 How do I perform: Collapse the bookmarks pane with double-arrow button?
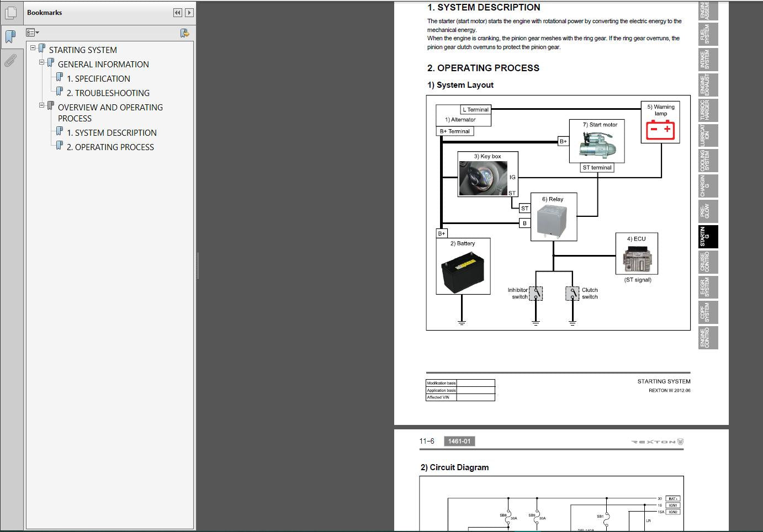[177, 13]
